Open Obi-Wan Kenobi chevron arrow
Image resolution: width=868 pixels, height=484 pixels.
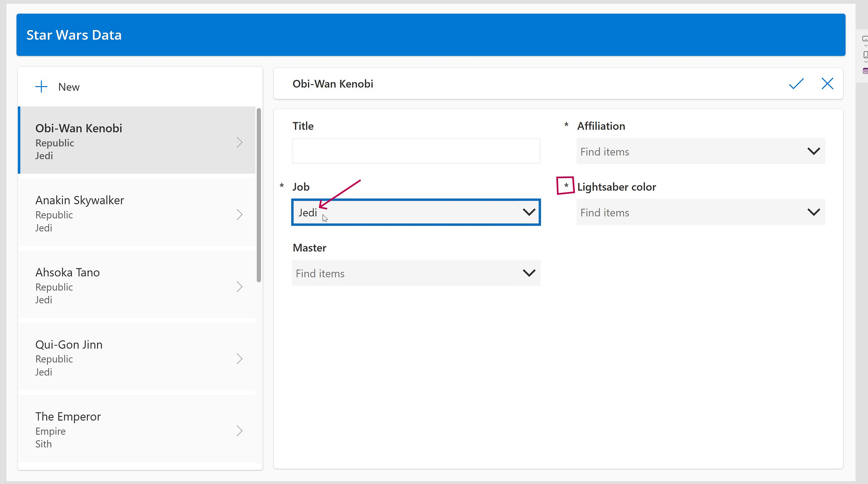coord(239,143)
